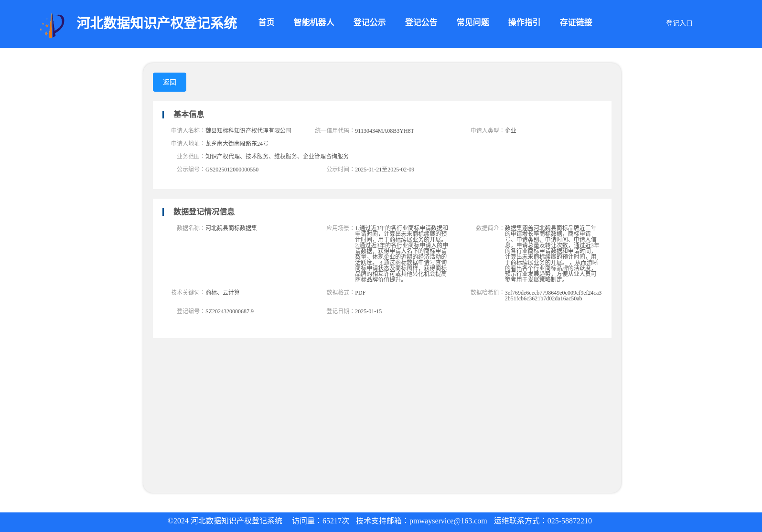
Task: Click the 基本信息 section heading
Action: click(x=189, y=114)
